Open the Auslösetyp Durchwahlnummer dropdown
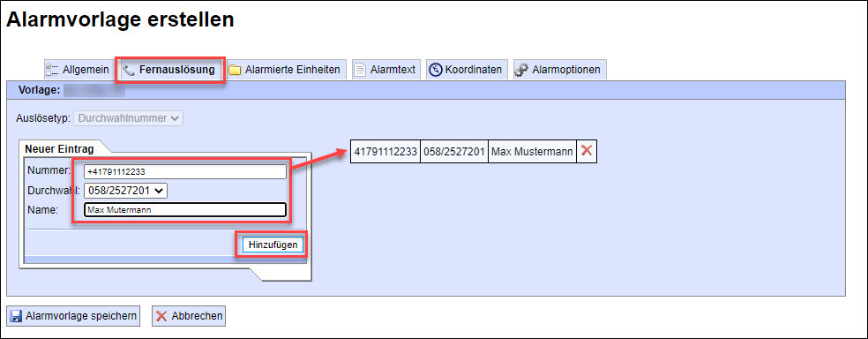This screenshot has height=339, width=868. [x=129, y=118]
